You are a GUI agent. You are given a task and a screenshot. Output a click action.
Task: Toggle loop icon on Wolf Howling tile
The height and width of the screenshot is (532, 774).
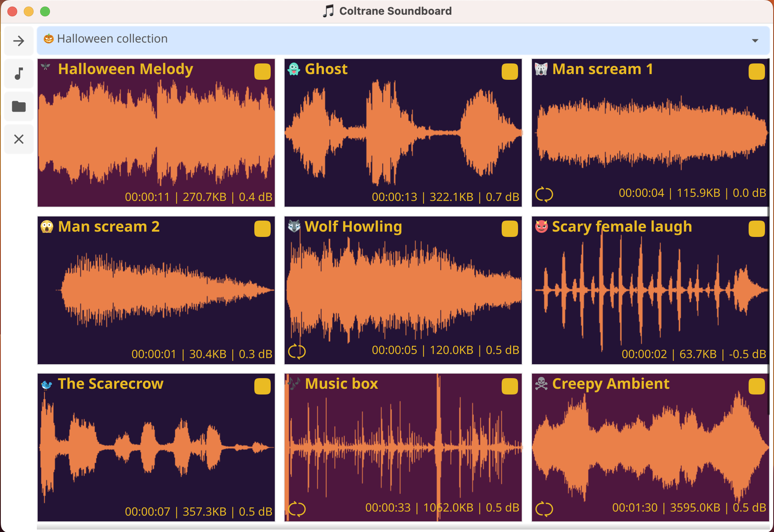click(296, 352)
